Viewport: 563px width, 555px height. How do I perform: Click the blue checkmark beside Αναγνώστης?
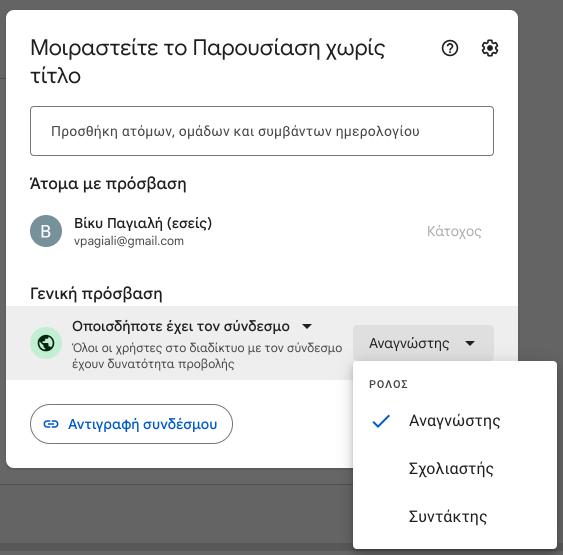[381, 421]
